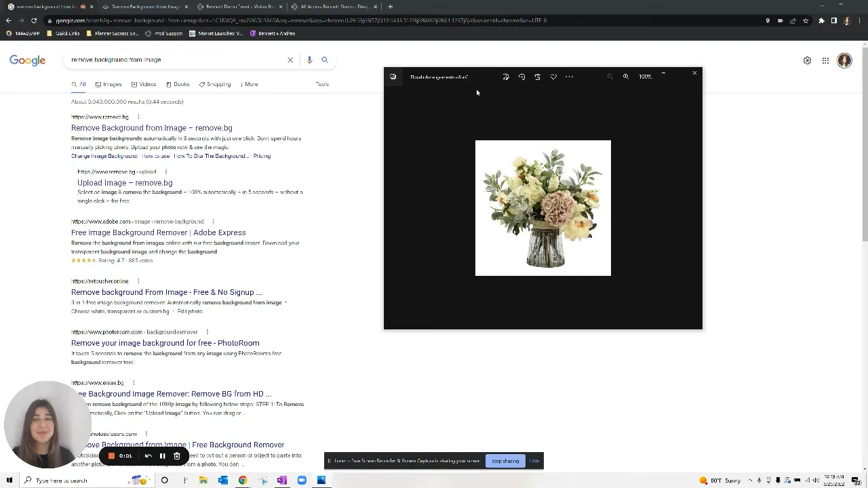Reload the Chrome page
Screen dimensions: 868x488
(x=34, y=20)
